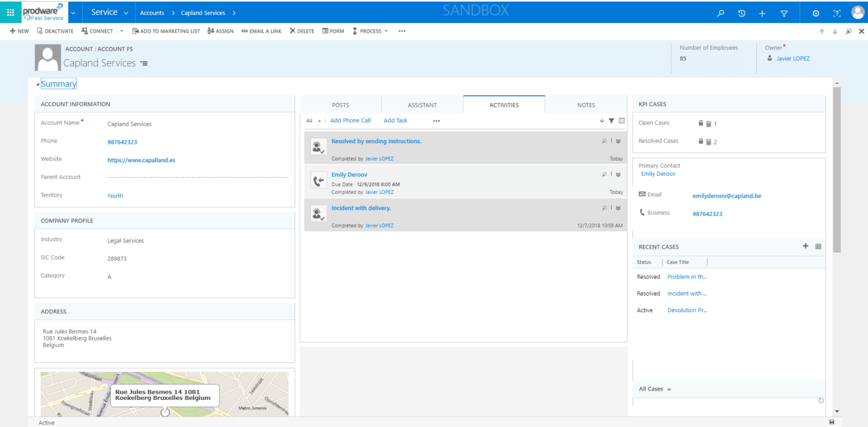Open advanced find funnel in top bar
The image size is (868, 427).
coord(784,13)
